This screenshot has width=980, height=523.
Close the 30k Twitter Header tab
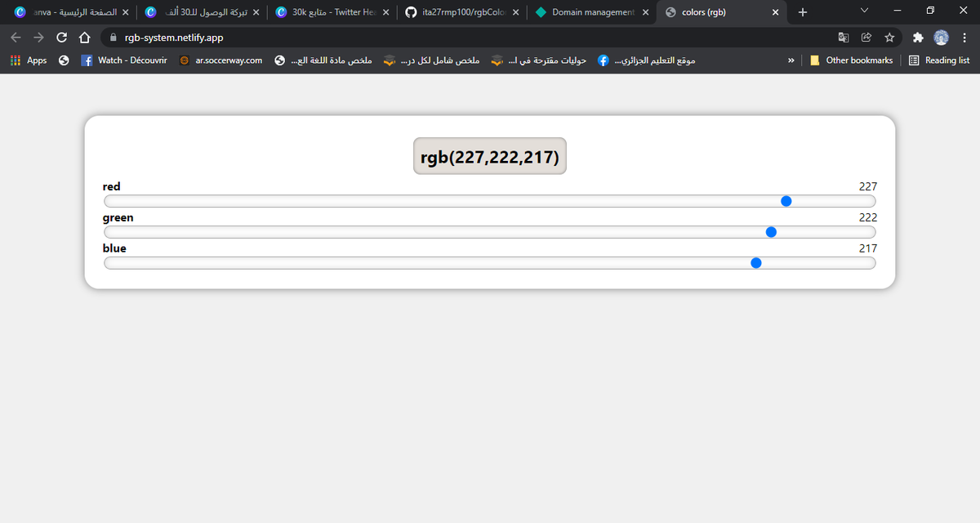pyautogui.click(x=386, y=12)
